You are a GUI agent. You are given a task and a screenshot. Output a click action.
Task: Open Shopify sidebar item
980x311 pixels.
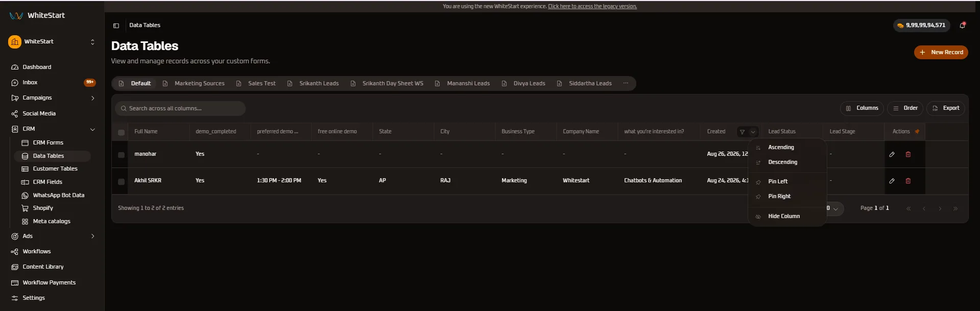(x=43, y=208)
